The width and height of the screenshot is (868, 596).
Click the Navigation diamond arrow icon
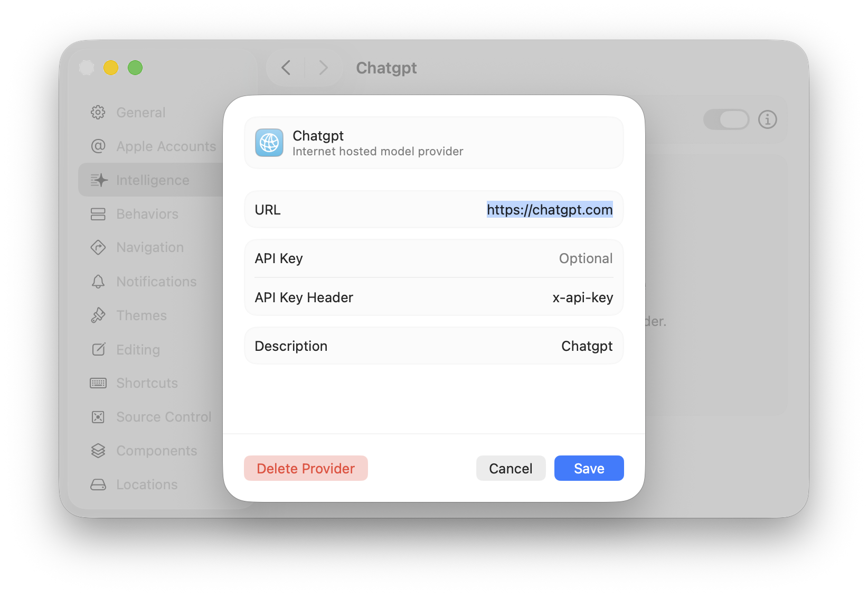(x=98, y=247)
